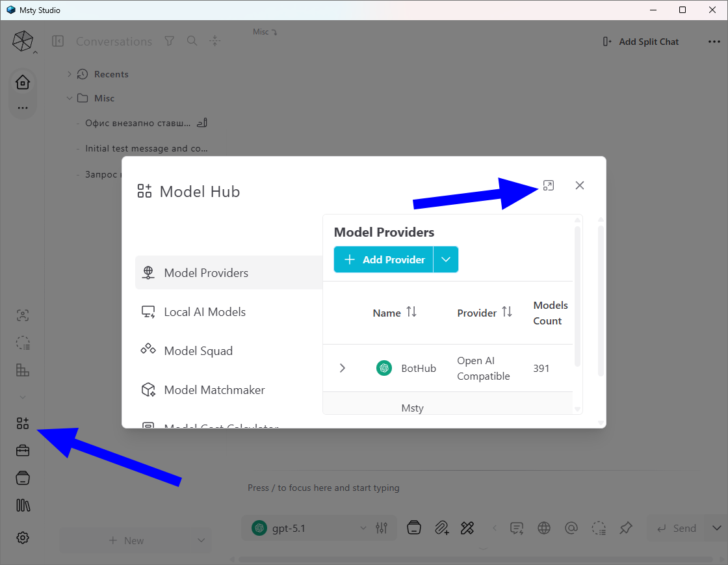Open the library books icon in the sidebar
The image size is (728, 565).
point(23,505)
